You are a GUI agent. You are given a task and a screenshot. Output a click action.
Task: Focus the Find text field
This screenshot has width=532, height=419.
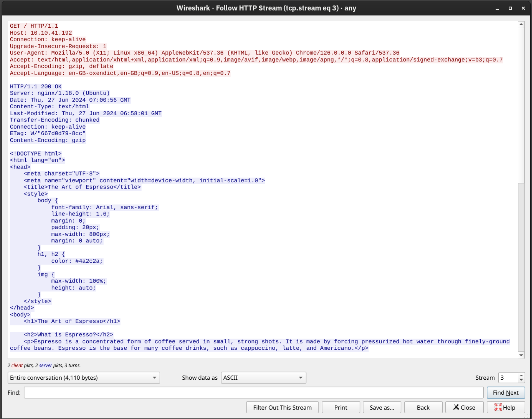(x=254, y=393)
